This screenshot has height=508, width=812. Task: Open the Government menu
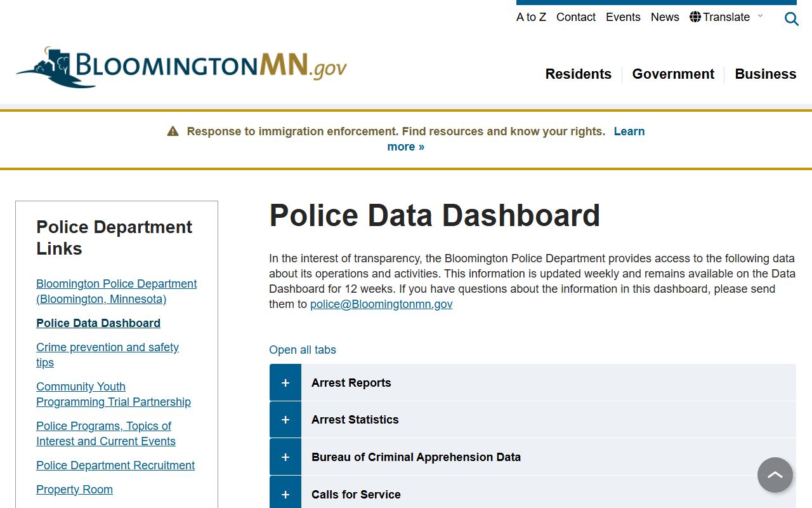coord(673,74)
